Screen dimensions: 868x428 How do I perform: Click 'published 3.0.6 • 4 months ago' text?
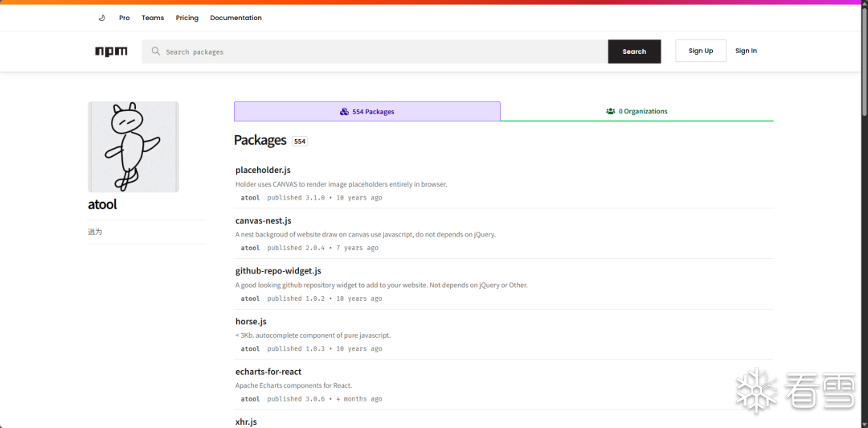[x=325, y=399]
